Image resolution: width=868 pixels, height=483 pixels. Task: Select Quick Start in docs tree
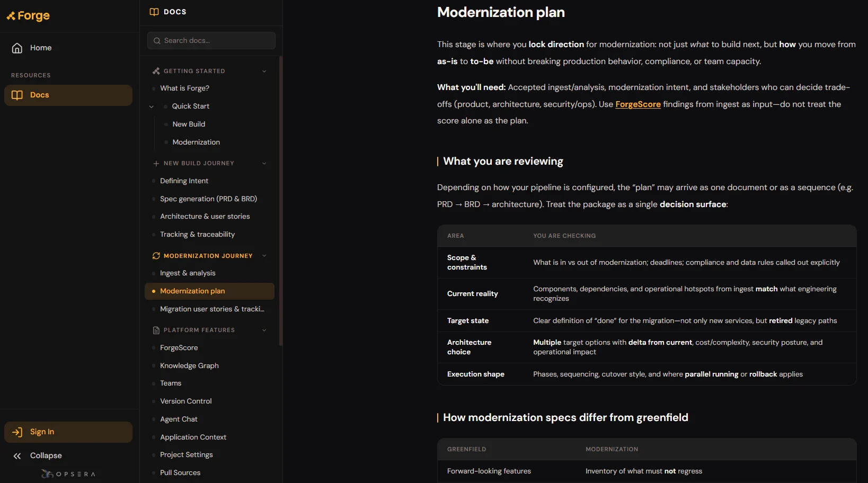point(190,106)
